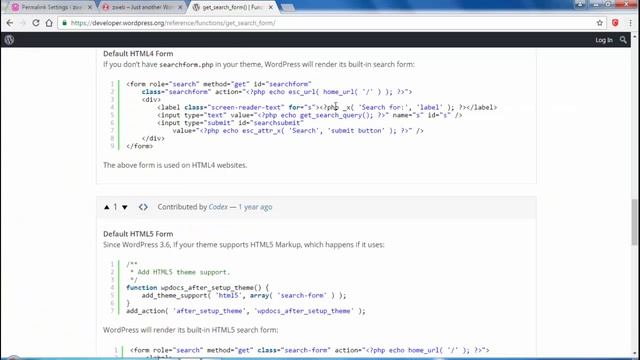Click the code permalink icon beside Contributed by

click(x=143, y=207)
